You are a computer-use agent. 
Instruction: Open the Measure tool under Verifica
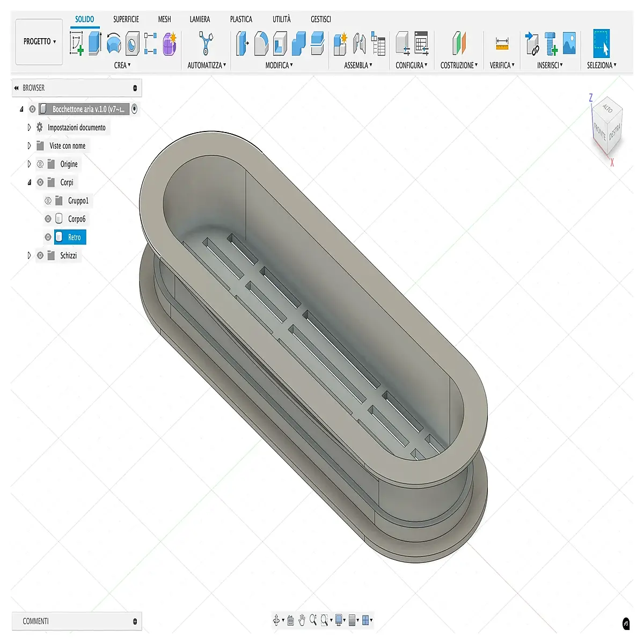(x=502, y=43)
